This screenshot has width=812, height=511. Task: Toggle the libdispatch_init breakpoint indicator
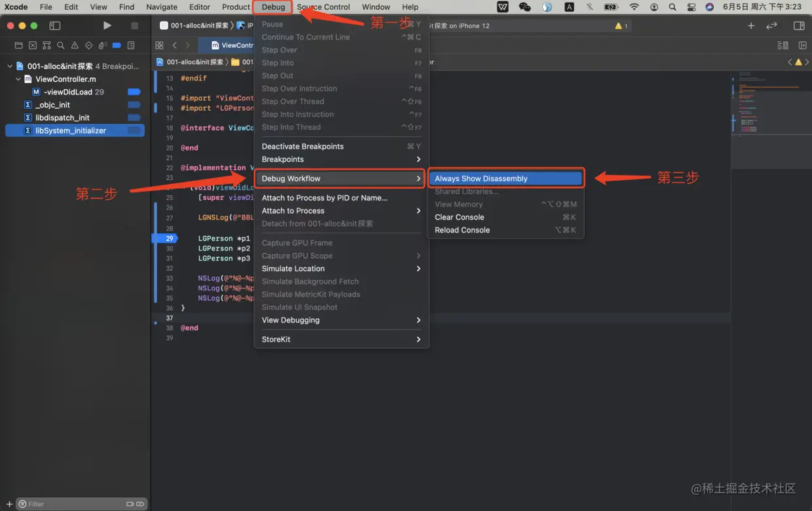(134, 118)
